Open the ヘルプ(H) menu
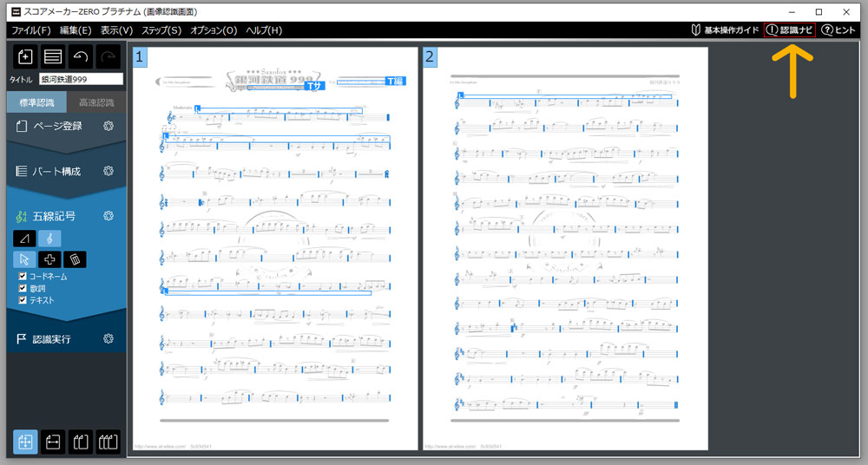Image resolution: width=868 pixels, height=465 pixels. [264, 29]
